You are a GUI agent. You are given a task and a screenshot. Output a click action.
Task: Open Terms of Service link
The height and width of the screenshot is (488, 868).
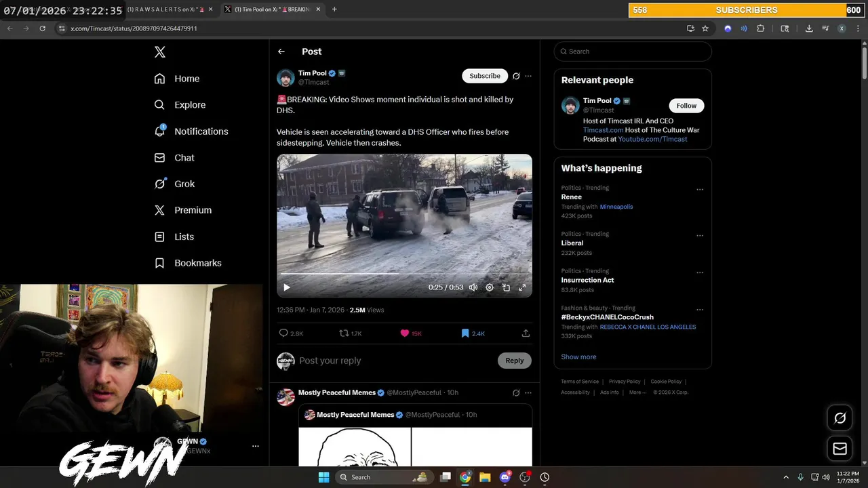580,382
